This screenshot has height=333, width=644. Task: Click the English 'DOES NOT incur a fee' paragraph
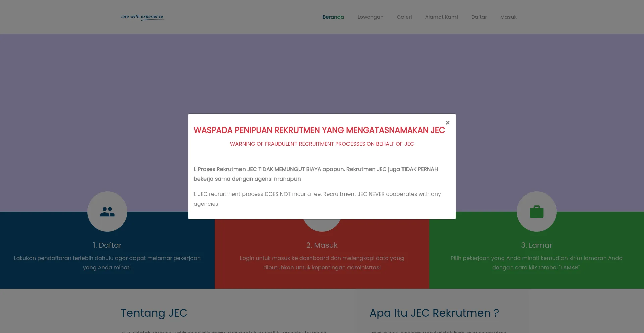click(x=317, y=199)
